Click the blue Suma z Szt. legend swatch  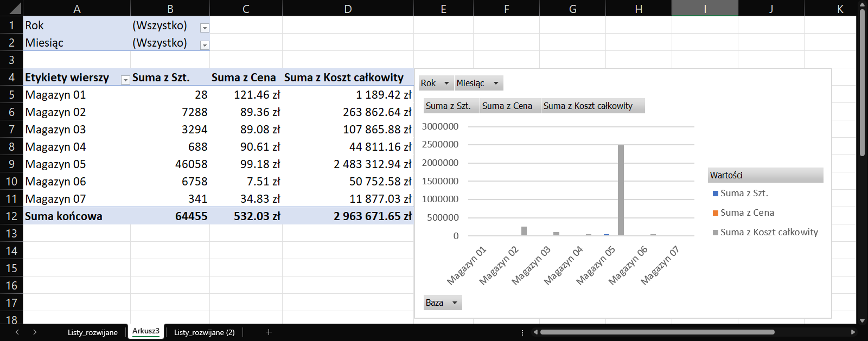[x=716, y=194]
